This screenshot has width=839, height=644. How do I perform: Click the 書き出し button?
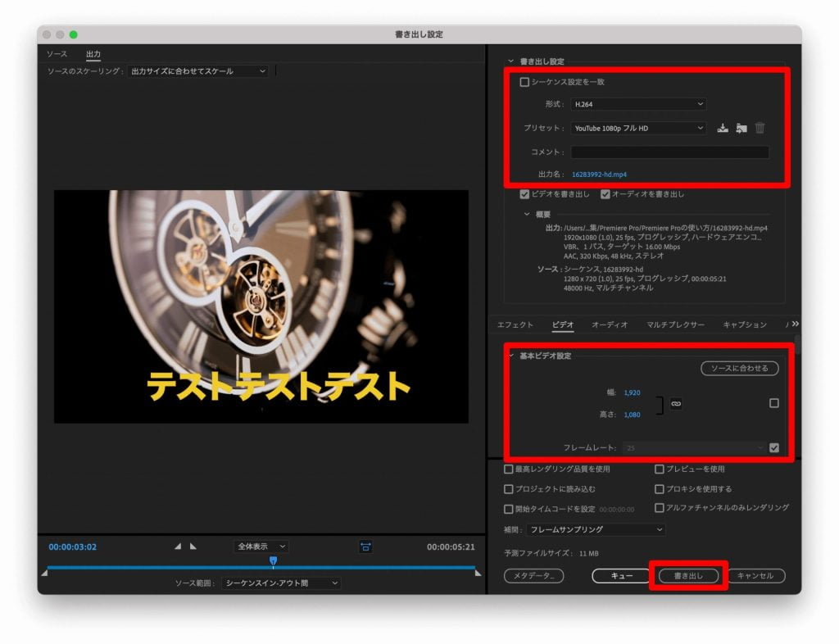click(x=689, y=575)
